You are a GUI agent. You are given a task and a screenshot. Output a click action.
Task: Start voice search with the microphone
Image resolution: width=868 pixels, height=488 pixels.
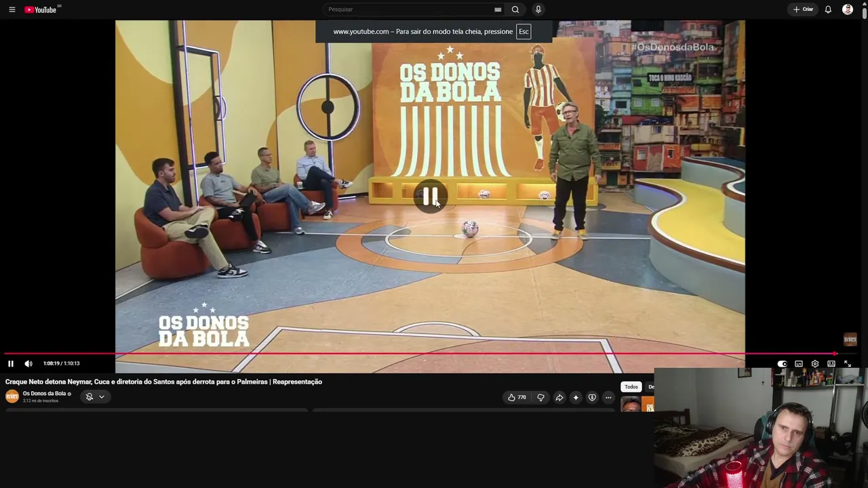click(x=538, y=9)
